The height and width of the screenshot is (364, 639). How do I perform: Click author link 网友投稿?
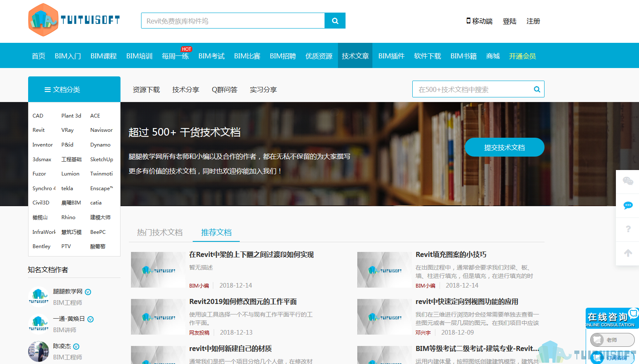[x=199, y=333]
